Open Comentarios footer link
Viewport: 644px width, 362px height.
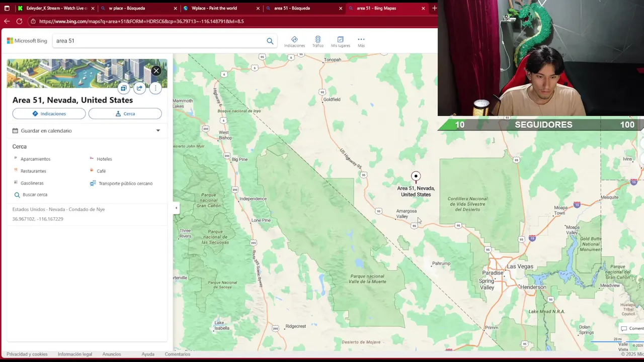click(178, 354)
